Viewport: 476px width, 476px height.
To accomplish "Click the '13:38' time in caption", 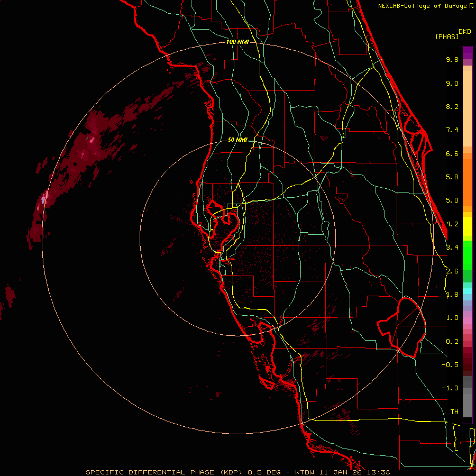I will pyautogui.click(x=379, y=472).
